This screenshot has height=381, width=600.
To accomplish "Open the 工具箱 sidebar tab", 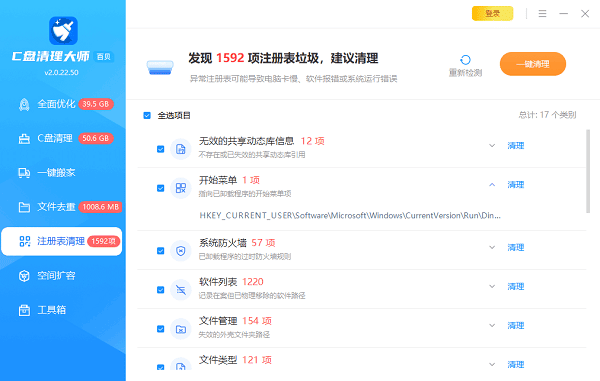I will 62,310.
